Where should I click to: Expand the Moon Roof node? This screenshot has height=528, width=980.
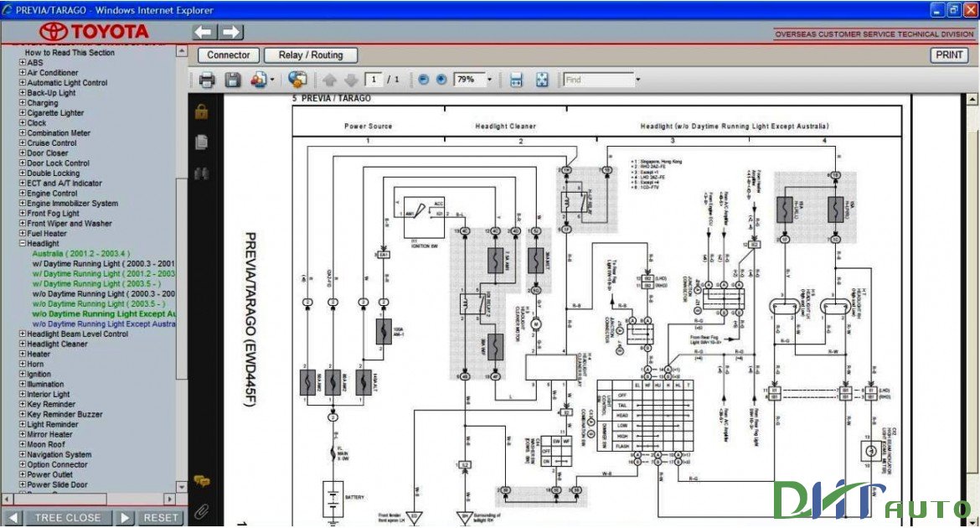23,444
